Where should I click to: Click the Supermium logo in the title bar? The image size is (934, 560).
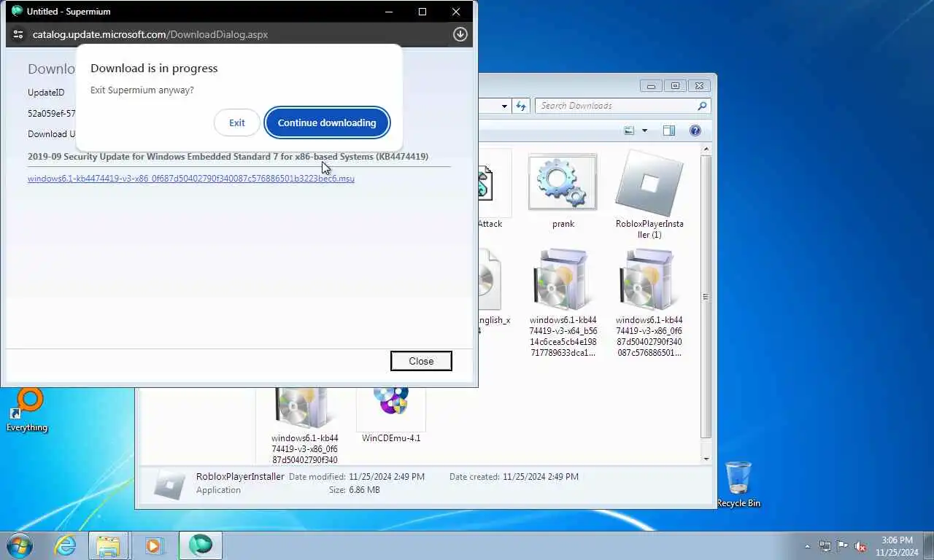[x=18, y=11]
